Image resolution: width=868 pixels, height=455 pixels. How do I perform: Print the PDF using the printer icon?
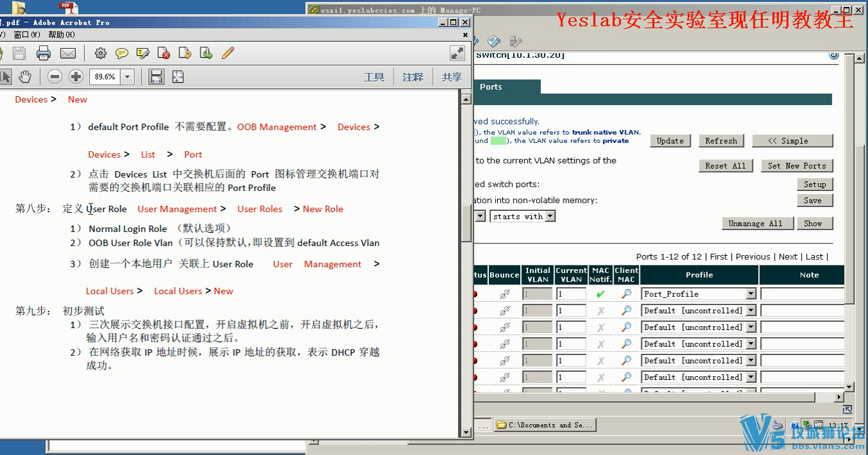coord(44,53)
